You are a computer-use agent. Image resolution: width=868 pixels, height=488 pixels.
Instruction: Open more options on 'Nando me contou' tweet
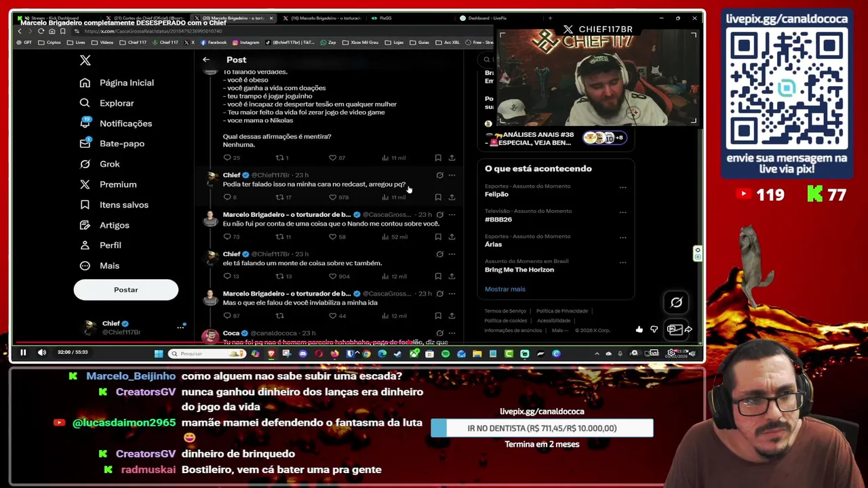[x=452, y=215]
